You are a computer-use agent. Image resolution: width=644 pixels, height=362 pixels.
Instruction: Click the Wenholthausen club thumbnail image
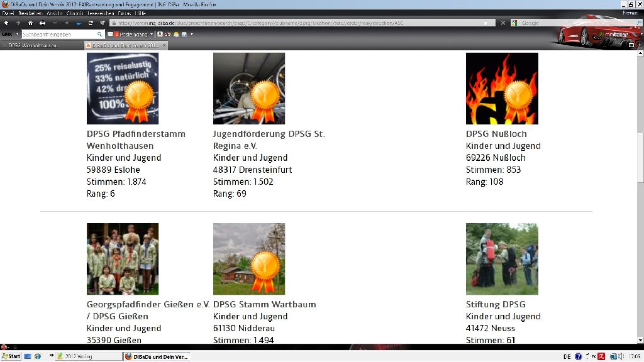click(x=123, y=88)
